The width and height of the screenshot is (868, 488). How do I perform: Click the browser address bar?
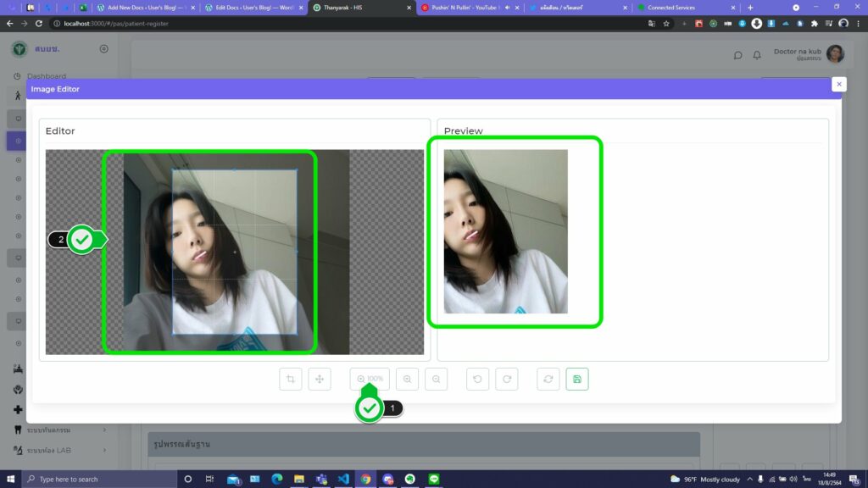[x=339, y=24]
